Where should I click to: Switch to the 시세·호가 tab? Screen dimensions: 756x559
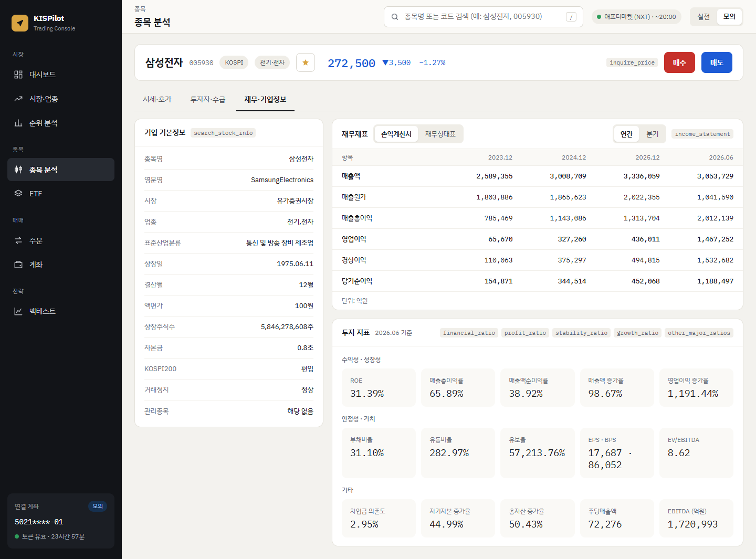pos(157,99)
